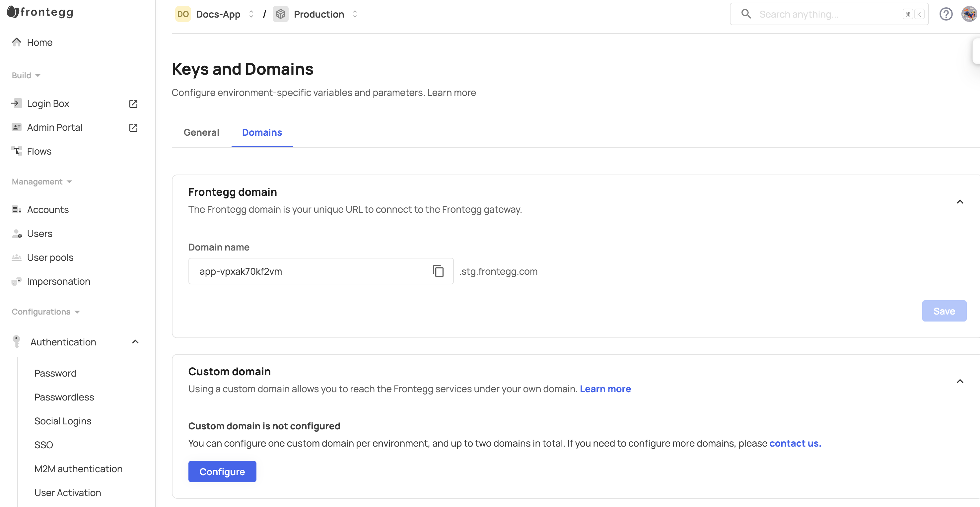Viewport: 980px width, 507px height.
Task: Switch to the General tab
Action: 201,132
